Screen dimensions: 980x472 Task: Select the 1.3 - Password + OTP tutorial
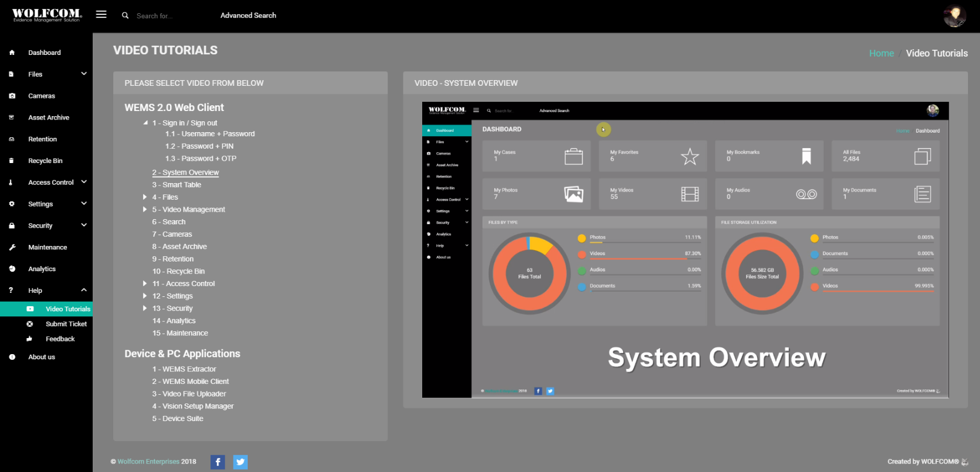201,158
